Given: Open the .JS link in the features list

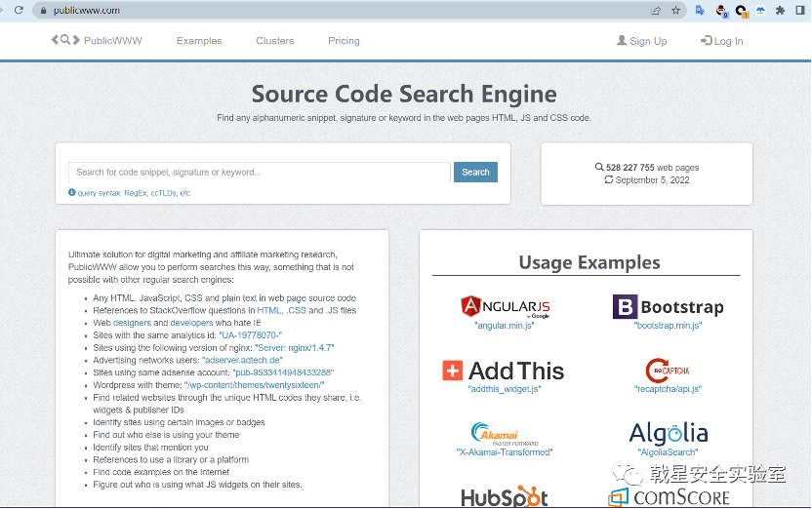Looking at the screenshot, I should pos(332,310).
